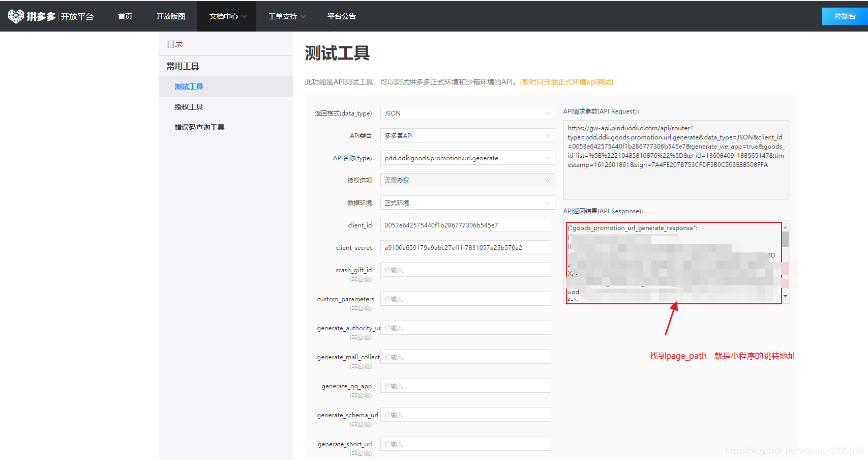Focus the client_id input field
Viewport: 868px width, 460px height.
pyautogui.click(x=465, y=225)
